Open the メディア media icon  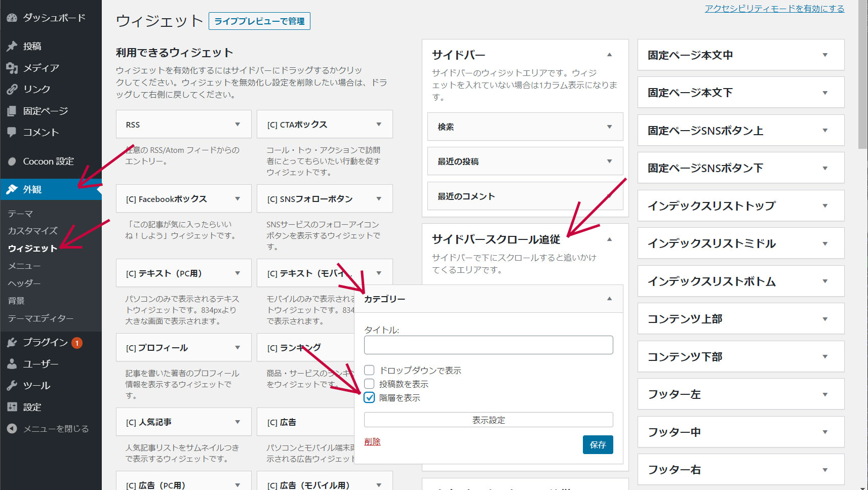click(x=12, y=68)
